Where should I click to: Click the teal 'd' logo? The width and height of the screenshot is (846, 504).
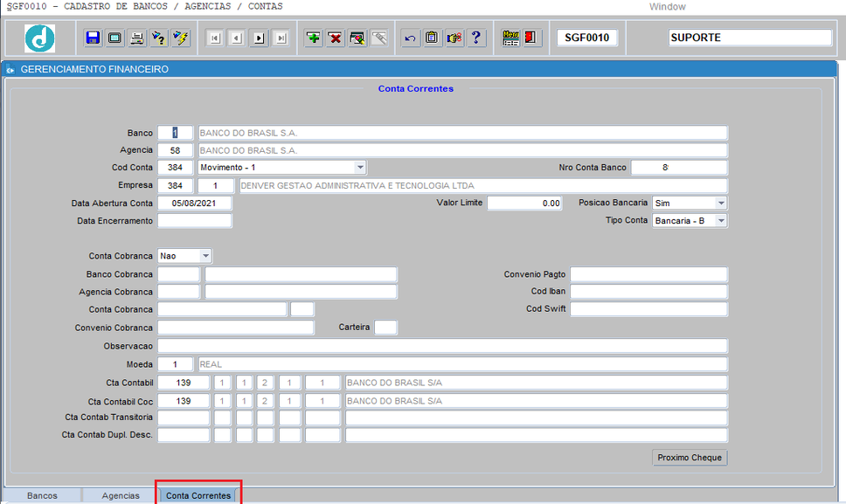tap(40, 38)
